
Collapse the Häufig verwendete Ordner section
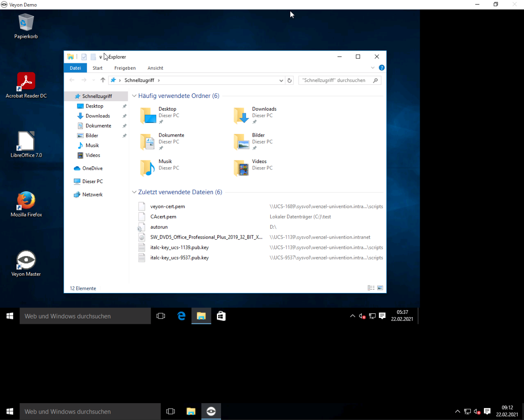point(134,96)
